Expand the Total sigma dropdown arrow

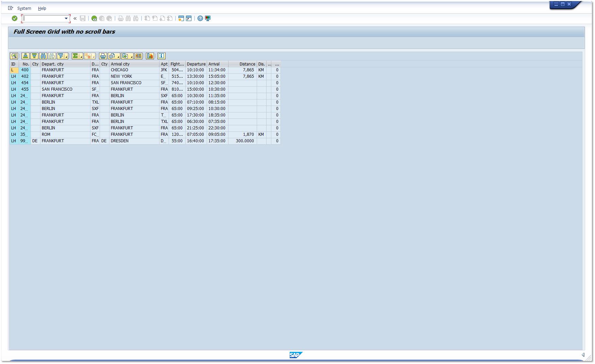coord(81,56)
